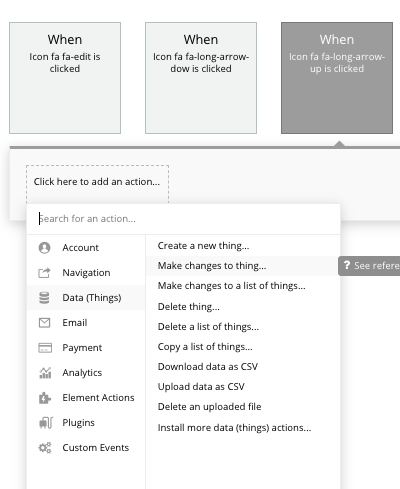Open the 'Icon fa fa-edit is clicked' event

[65, 78]
